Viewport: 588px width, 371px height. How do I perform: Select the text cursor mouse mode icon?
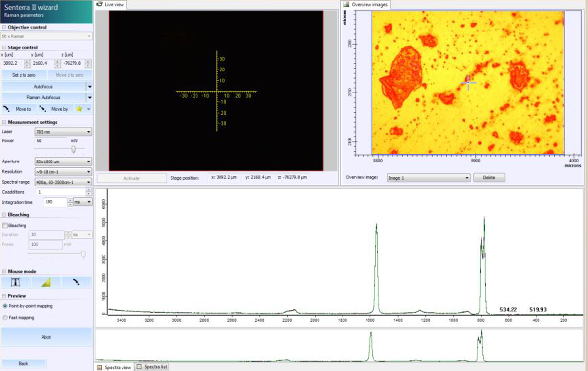[x=16, y=282]
